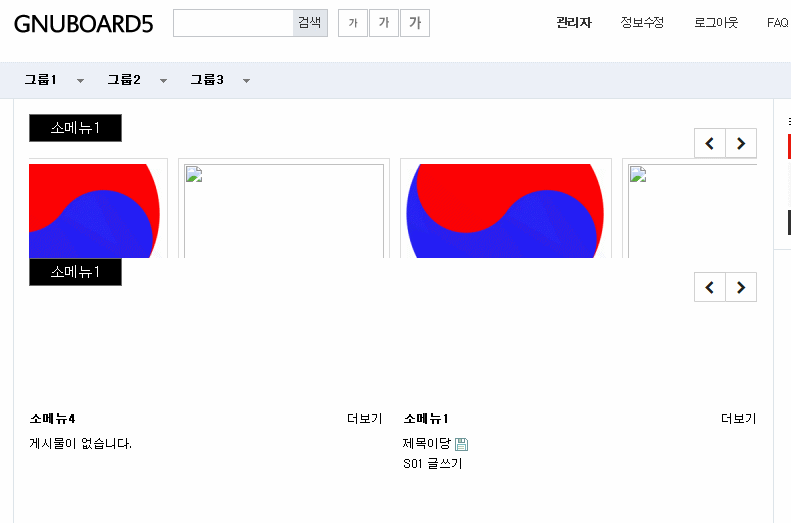Screen dimensions: 791x523
Task: Click 더보기 next to 소메뉴4
Action: (x=364, y=419)
